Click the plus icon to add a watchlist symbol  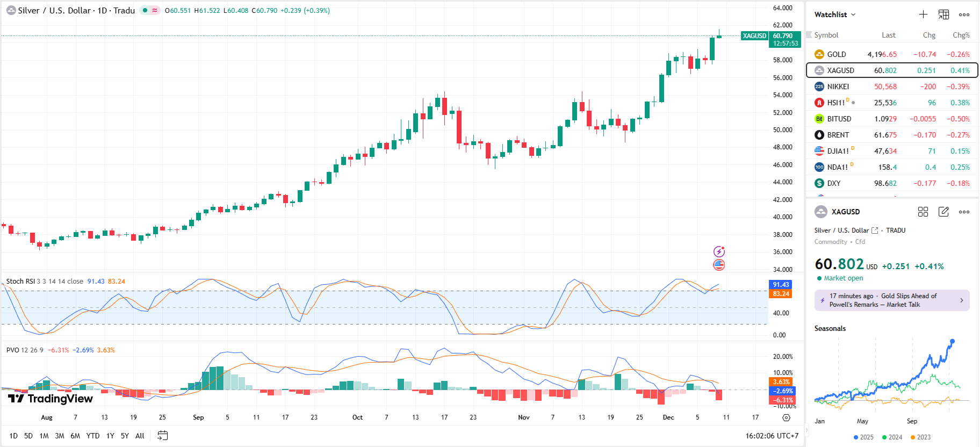(x=923, y=15)
